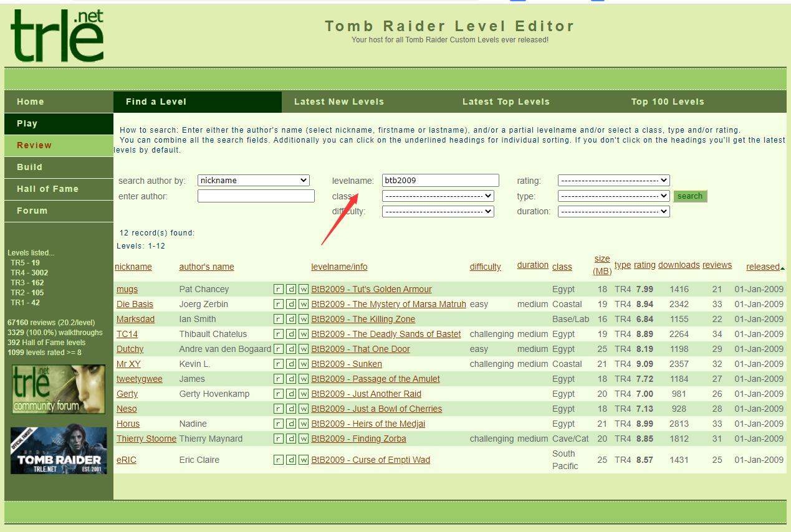Reviews icon for Curse of Empti Wad
This screenshot has height=532, width=791.
click(279, 460)
